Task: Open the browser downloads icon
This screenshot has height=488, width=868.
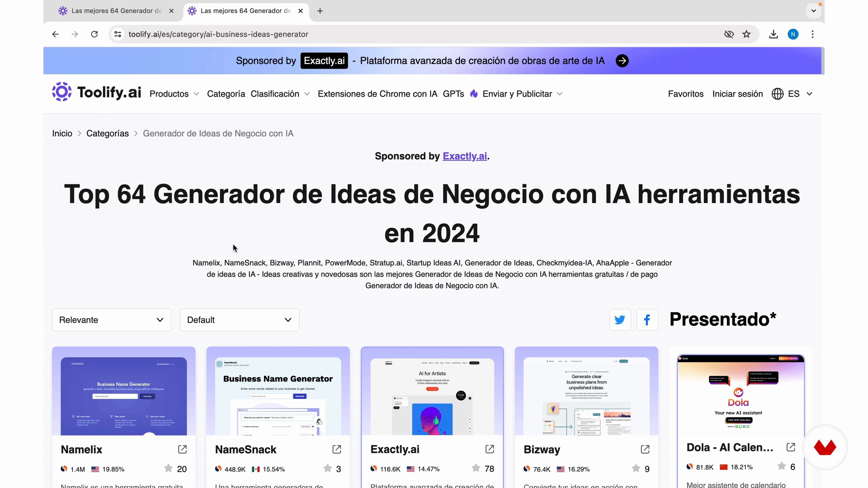Action: point(773,34)
